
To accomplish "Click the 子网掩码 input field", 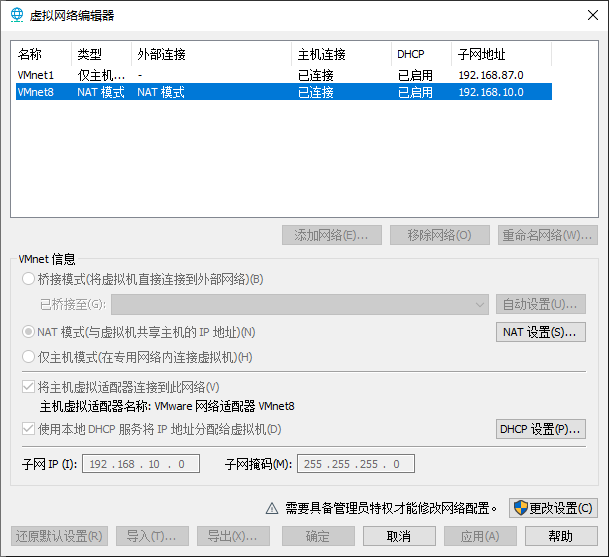I will click(356, 464).
